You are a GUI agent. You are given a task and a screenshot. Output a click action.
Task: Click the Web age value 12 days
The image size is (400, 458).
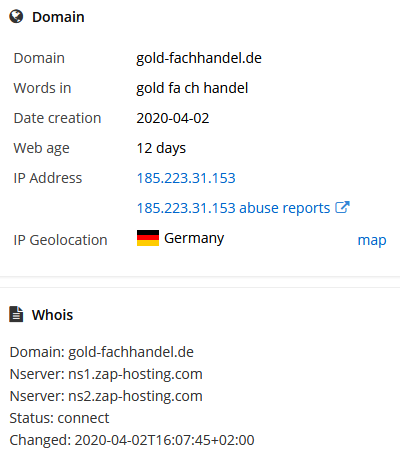(161, 148)
